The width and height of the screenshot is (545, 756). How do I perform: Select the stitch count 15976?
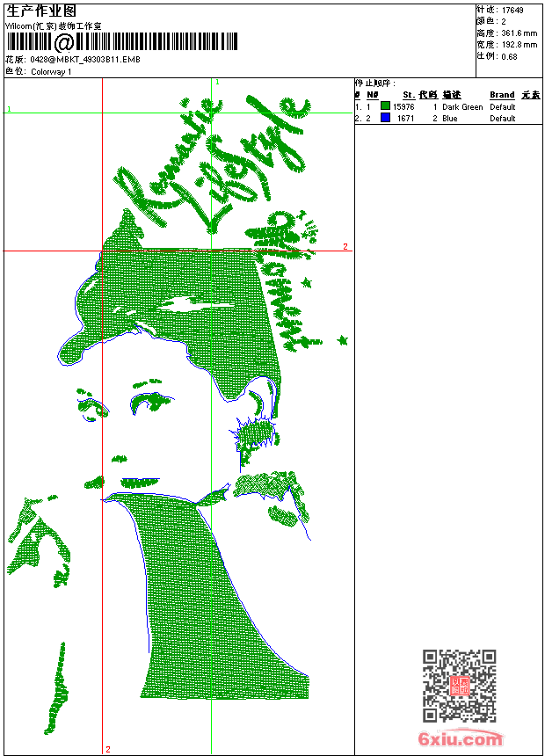403,107
